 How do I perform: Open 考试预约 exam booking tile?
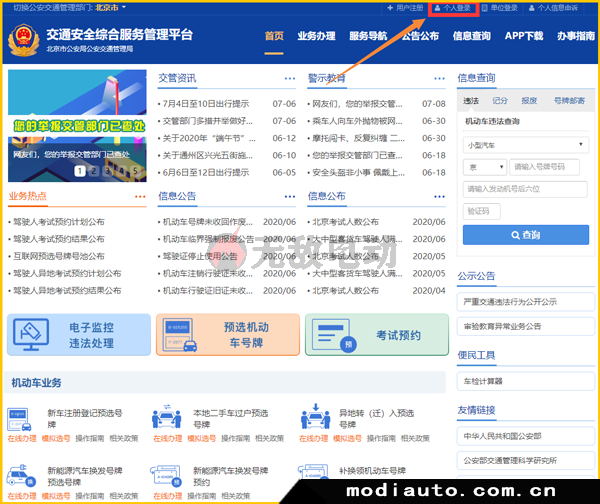point(376,335)
